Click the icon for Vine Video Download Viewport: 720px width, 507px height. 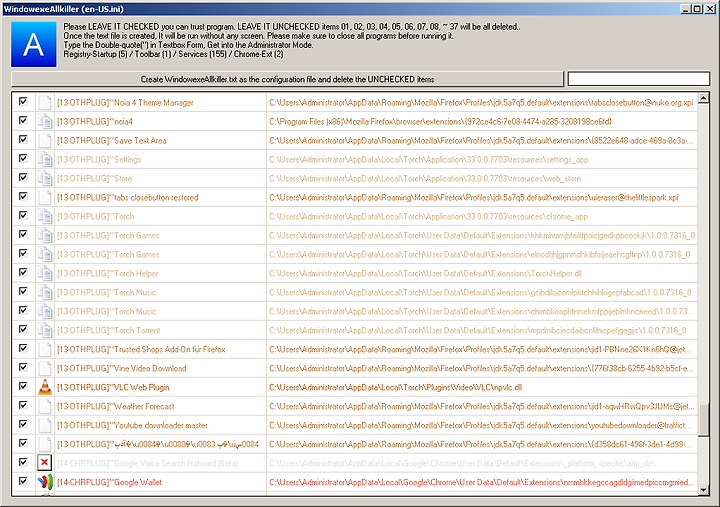point(45,368)
